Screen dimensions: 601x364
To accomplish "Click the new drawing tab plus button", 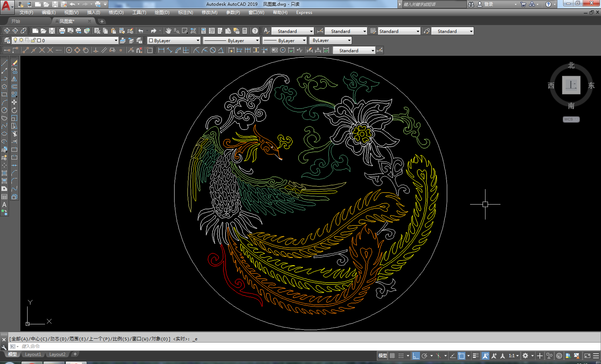I will point(102,21).
